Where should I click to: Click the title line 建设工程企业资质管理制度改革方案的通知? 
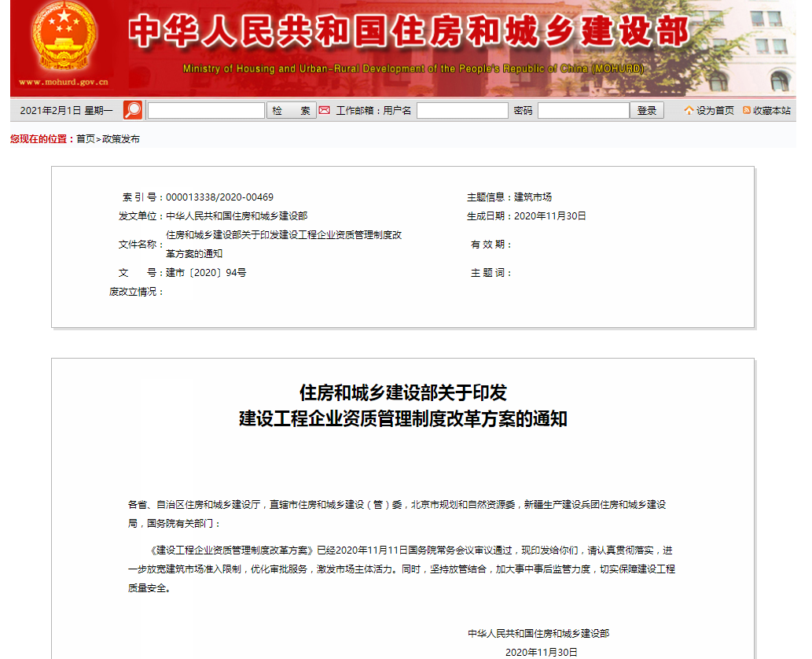click(x=403, y=418)
